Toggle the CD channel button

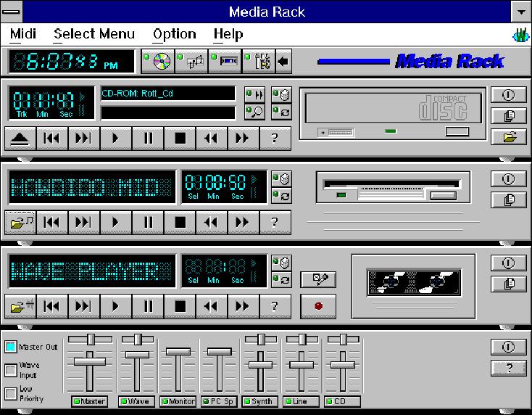pyautogui.click(x=342, y=401)
